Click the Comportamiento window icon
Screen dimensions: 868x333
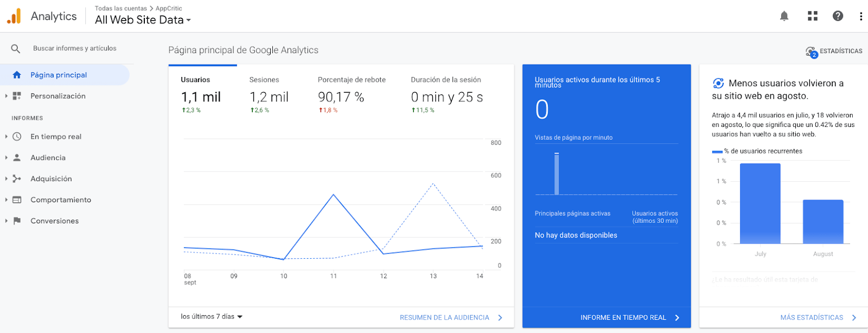[x=17, y=200]
